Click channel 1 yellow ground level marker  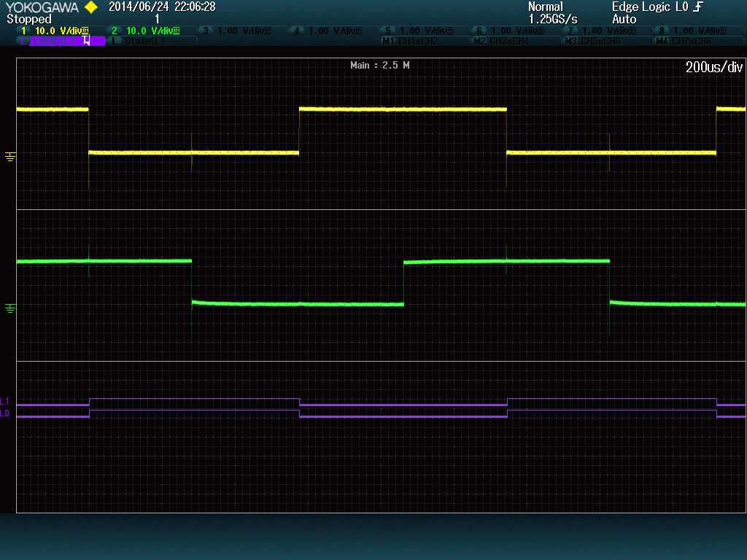tap(10, 157)
